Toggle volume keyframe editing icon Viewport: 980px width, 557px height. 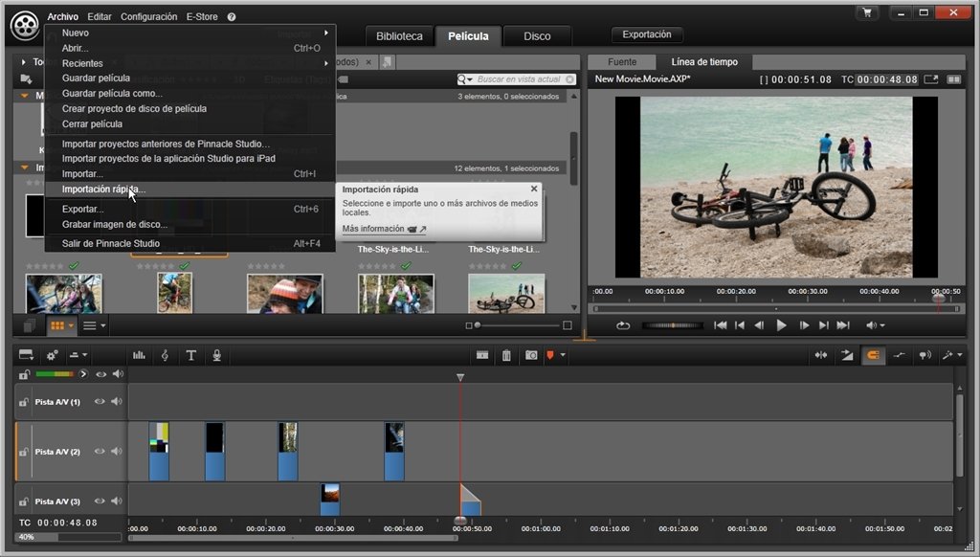(899, 355)
